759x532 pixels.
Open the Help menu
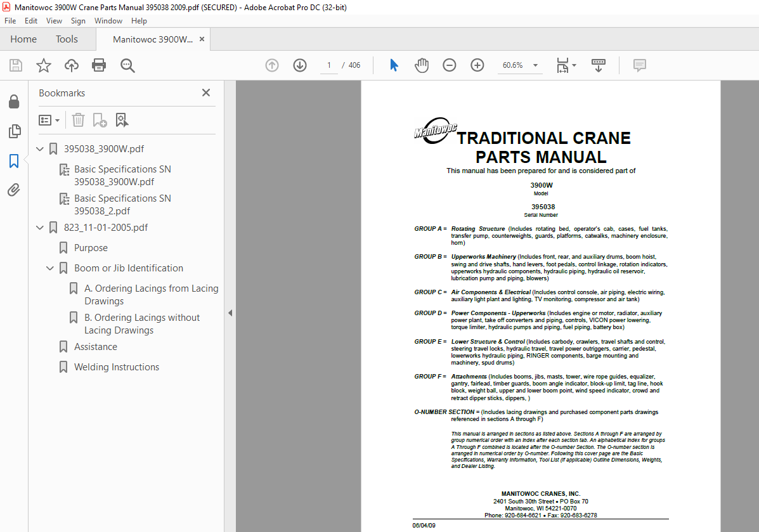click(x=139, y=21)
